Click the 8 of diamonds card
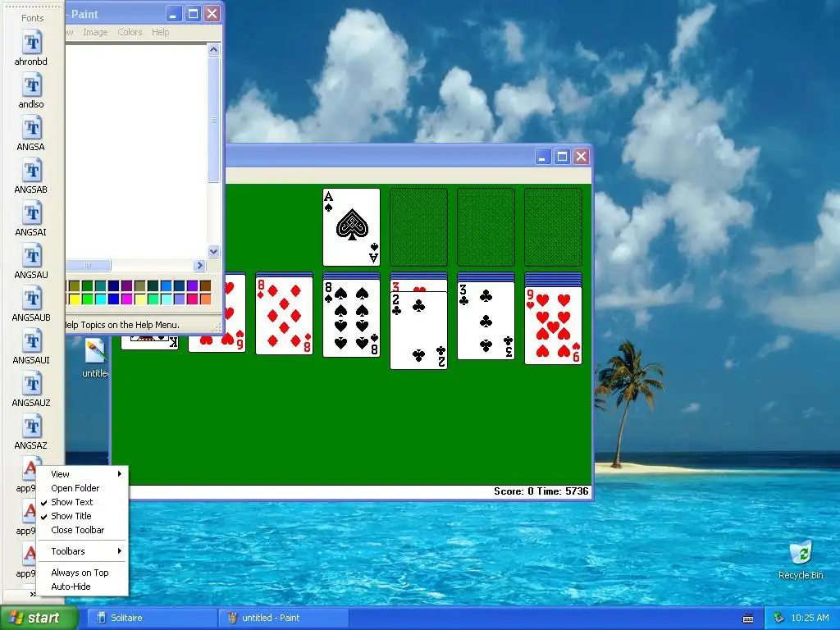The width and height of the screenshot is (840, 630). pos(284,316)
